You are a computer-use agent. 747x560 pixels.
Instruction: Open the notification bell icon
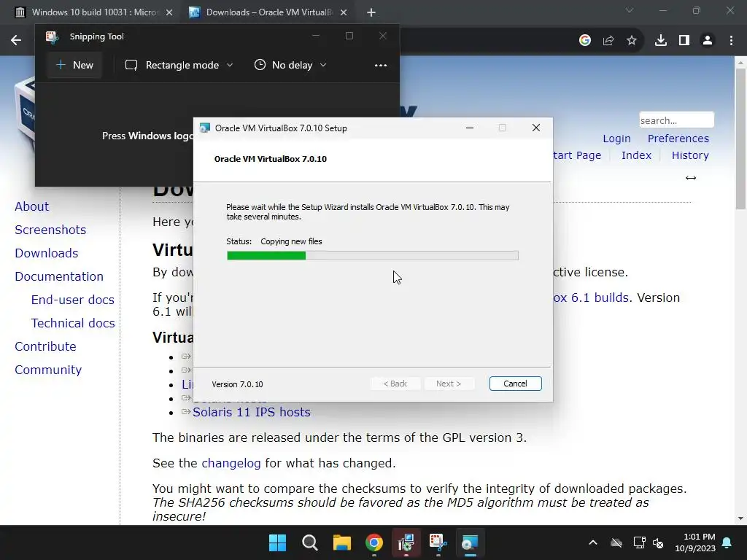pyautogui.click(x=727, y=542)
